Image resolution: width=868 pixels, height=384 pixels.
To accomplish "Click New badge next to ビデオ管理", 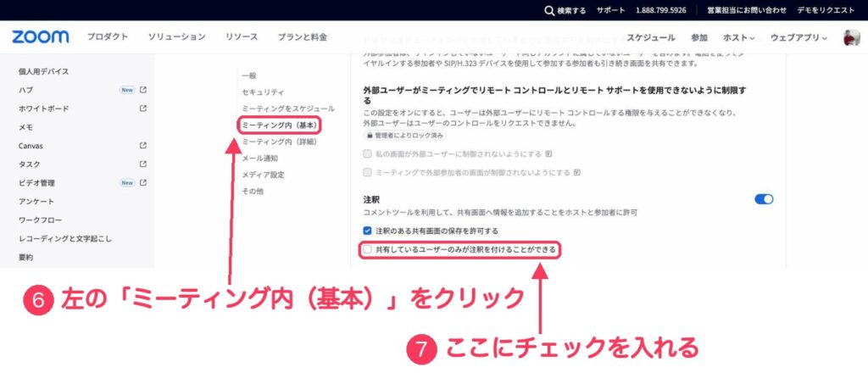I will pyautogui.click(x=127, y=182).
